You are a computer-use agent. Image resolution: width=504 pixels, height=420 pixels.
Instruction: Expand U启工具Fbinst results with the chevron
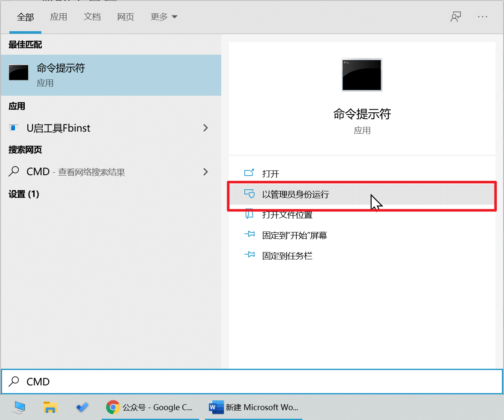click(206, 128)
